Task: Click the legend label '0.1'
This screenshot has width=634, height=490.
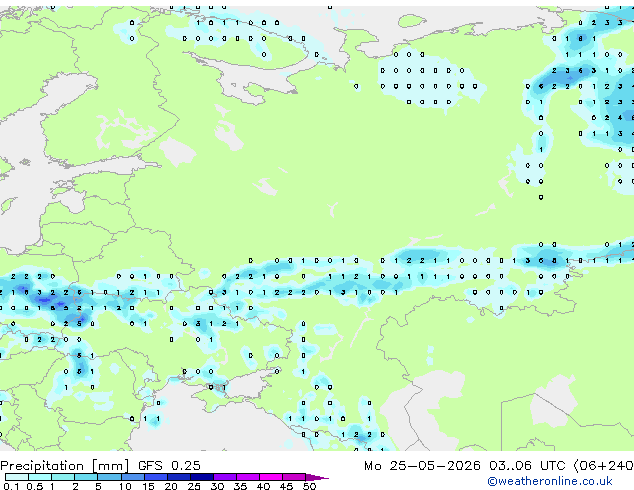Action: pos(12,486)
